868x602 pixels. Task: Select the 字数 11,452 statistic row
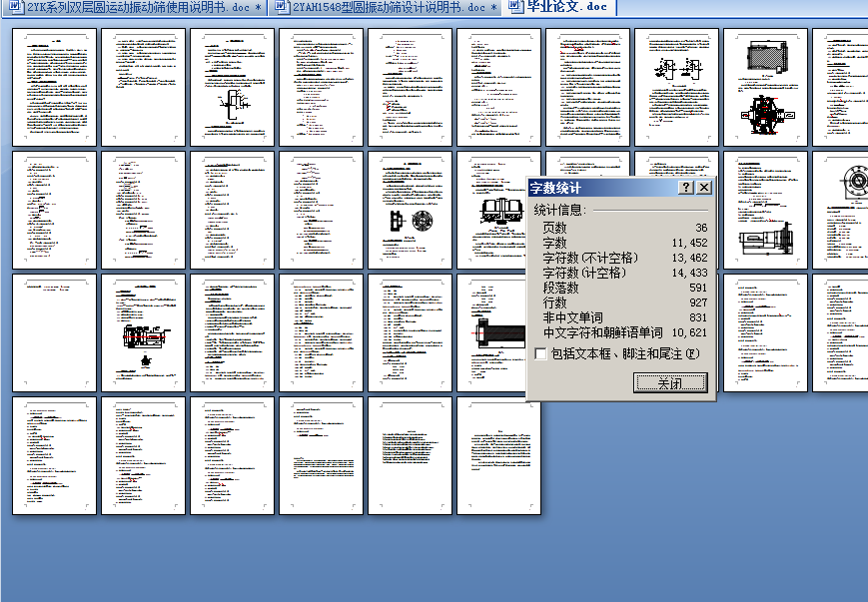point(624,243)
